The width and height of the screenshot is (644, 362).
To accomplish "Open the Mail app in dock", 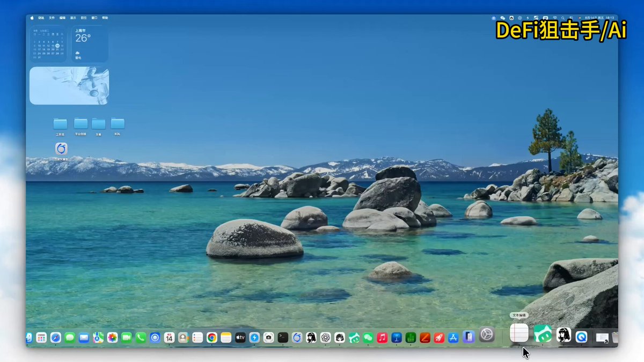I will point(84,337).
